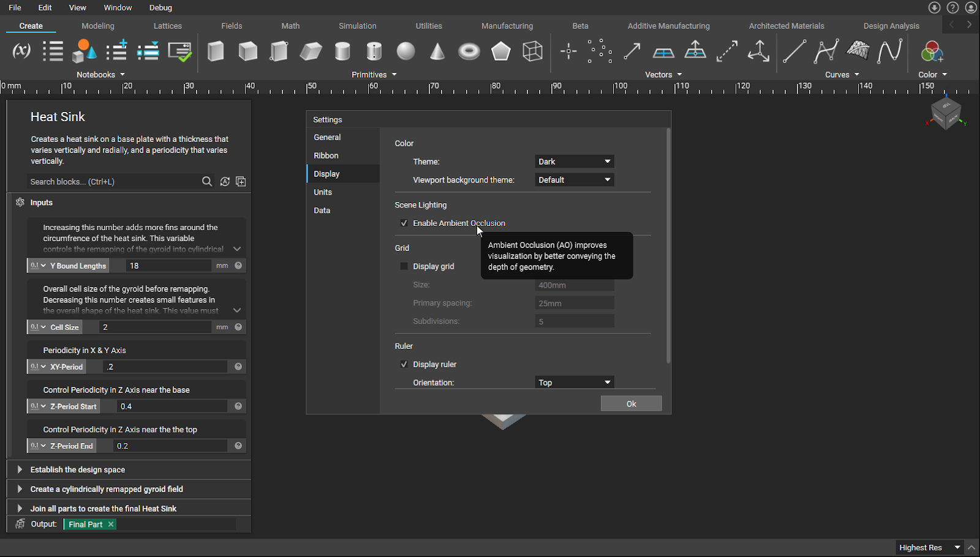
Task: Open the File menu
Action: coord(15,7)
